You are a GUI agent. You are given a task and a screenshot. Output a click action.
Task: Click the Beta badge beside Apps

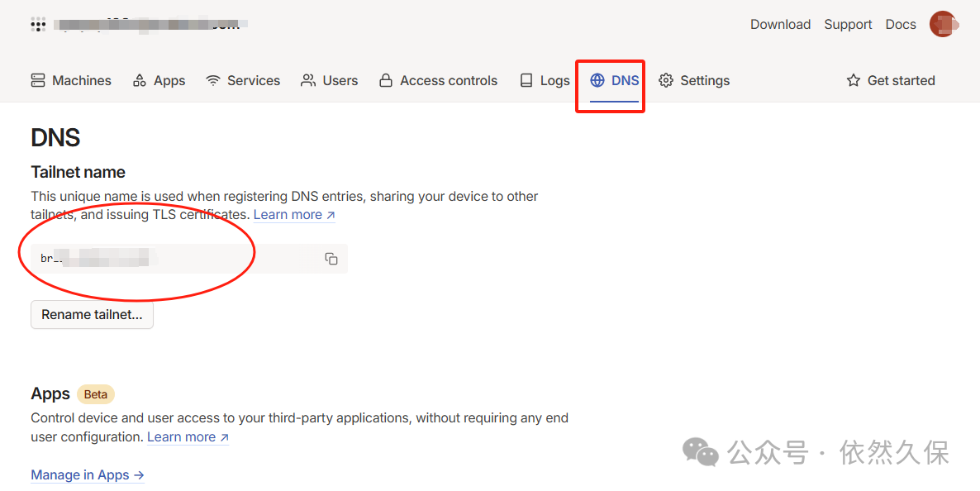click(96, 394)
